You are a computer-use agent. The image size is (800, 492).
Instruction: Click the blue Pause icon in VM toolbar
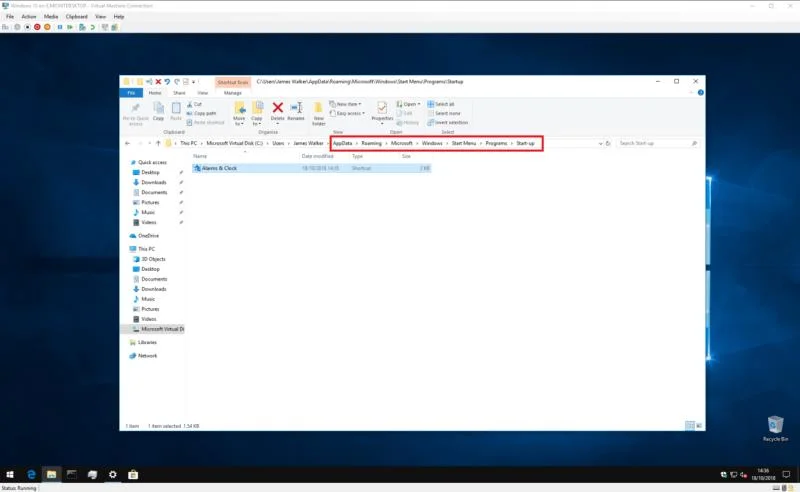tap(60, 27)
